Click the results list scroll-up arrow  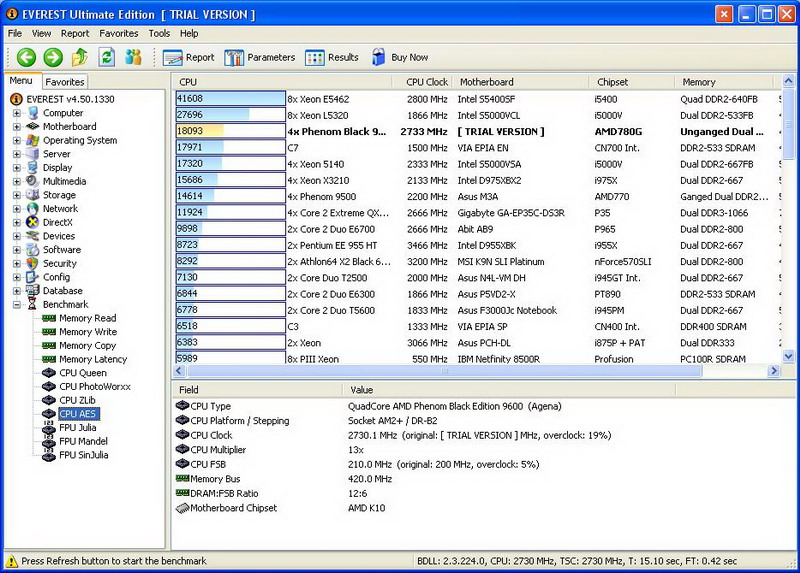point(788,81)
